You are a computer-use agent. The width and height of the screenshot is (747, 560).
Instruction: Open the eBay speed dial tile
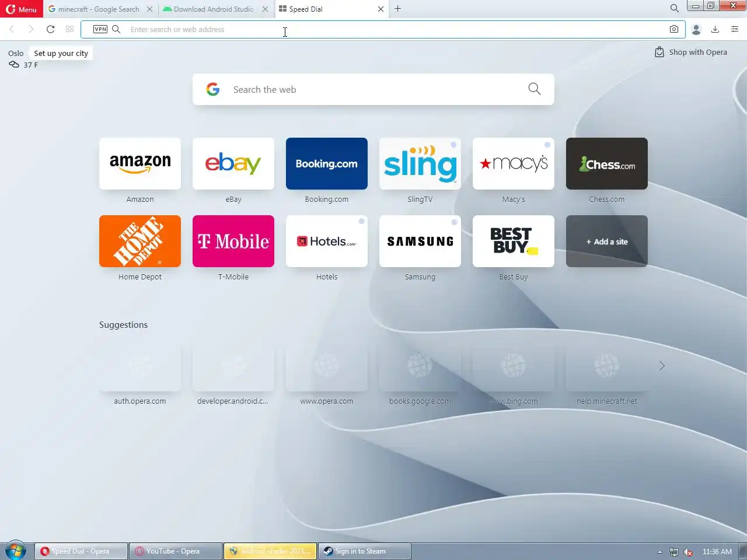tap(233, 163)
